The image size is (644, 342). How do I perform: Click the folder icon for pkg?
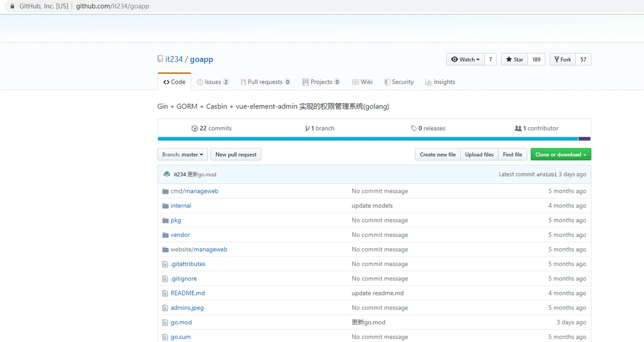pyautogui.click(x=166, y=220)
